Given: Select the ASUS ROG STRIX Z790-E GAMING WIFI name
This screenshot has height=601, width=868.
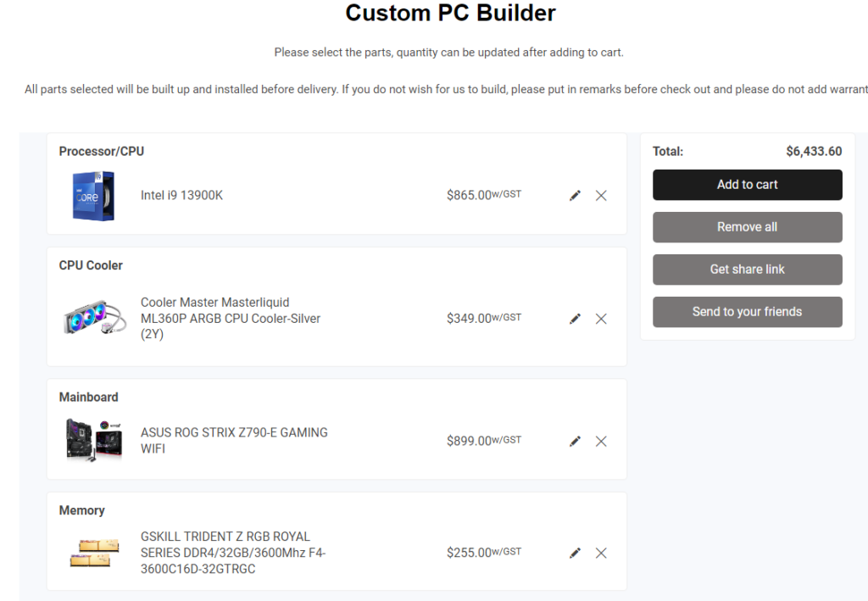Looking at the screenshot, I should [x=234, y=441].
